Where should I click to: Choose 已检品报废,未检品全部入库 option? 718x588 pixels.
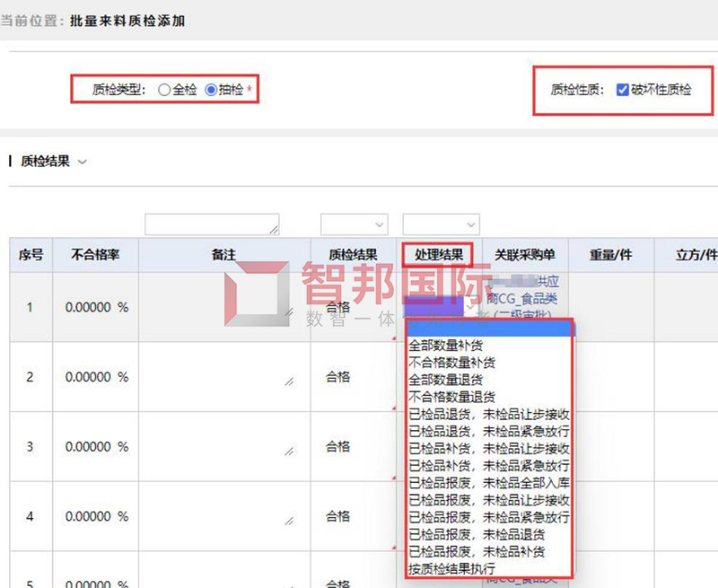tap(488, 483)
